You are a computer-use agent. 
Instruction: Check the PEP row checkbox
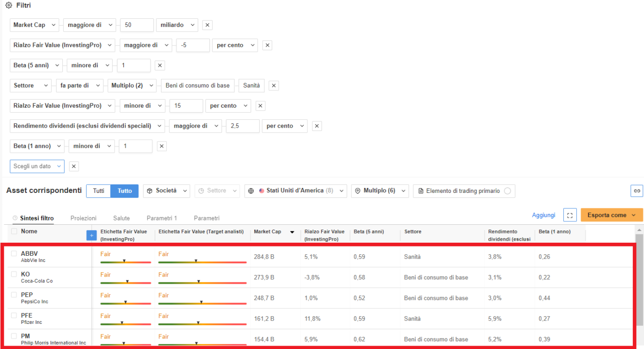14,295
